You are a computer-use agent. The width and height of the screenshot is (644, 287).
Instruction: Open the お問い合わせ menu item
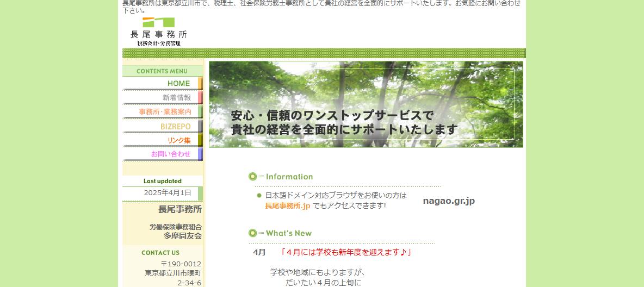(163, 154)
